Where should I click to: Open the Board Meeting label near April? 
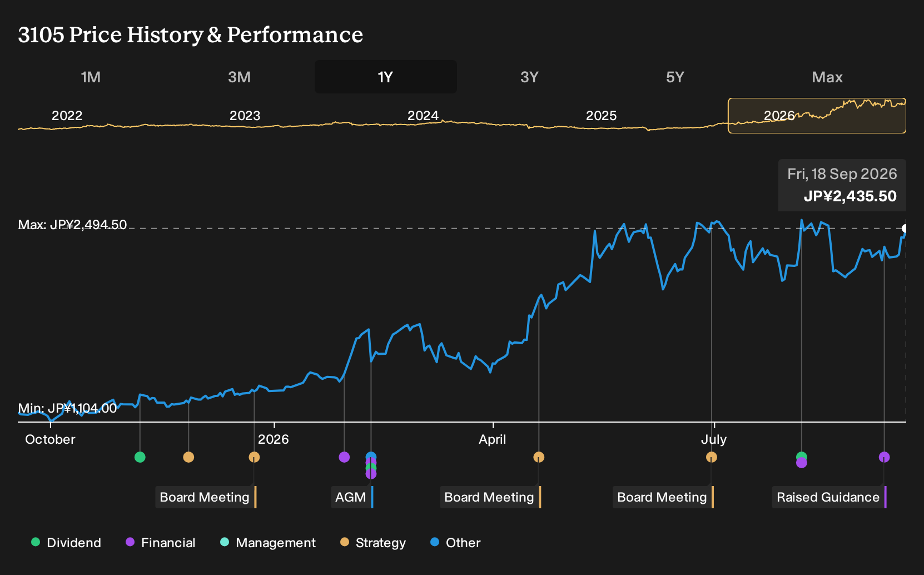point(490,497)
